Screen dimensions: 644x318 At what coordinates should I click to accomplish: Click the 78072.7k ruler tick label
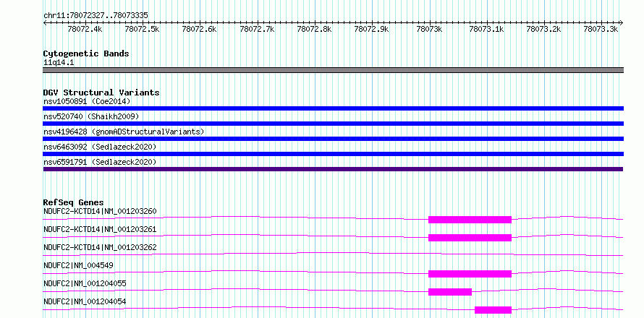[x=257, y=29]
